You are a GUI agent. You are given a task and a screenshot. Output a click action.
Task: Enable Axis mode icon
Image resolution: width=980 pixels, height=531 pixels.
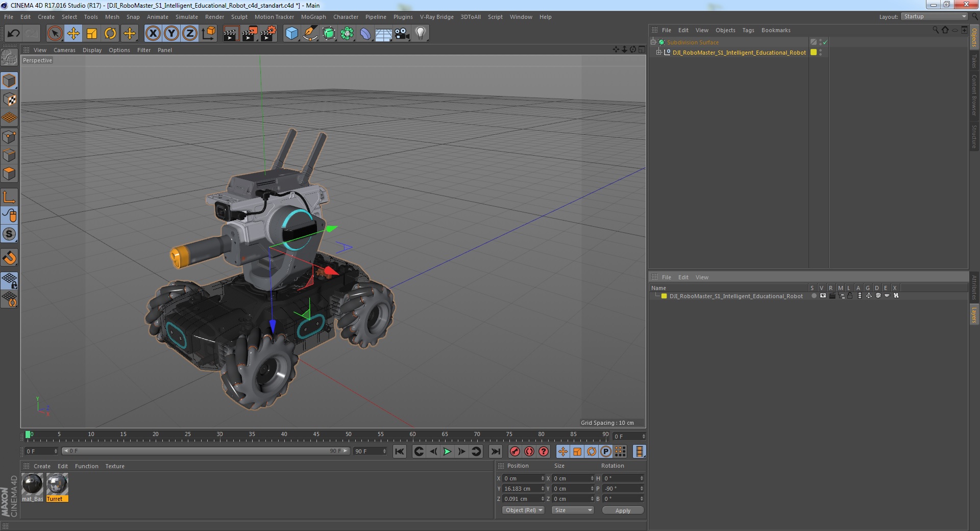9,197
